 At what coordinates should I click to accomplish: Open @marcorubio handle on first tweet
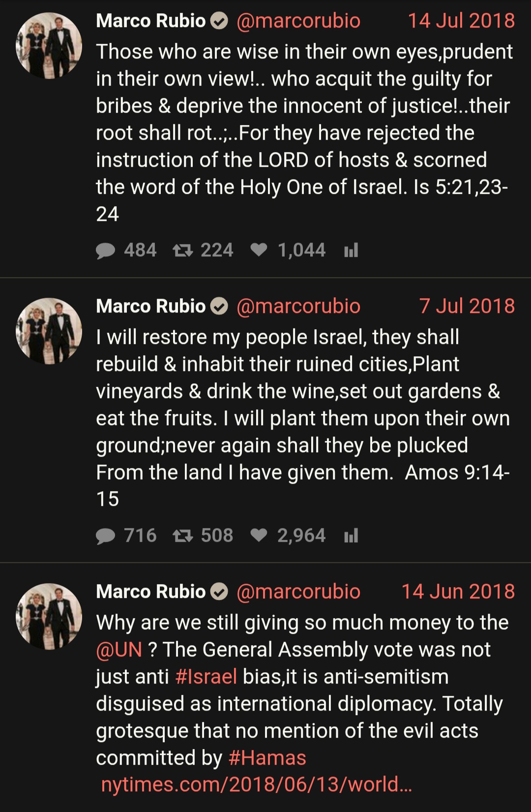[298, 21]
